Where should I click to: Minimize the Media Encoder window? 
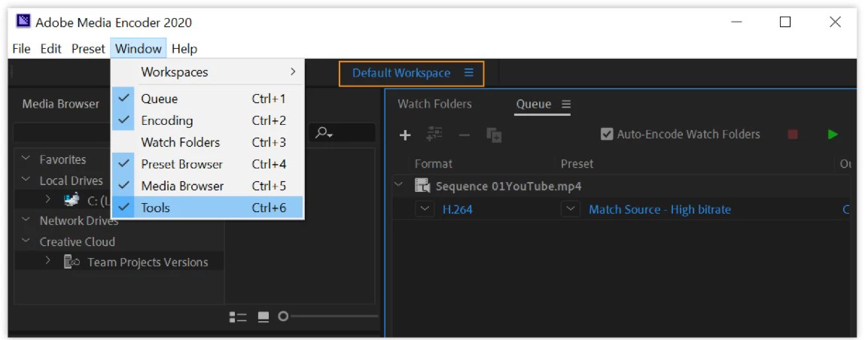(x=736, y=22)
